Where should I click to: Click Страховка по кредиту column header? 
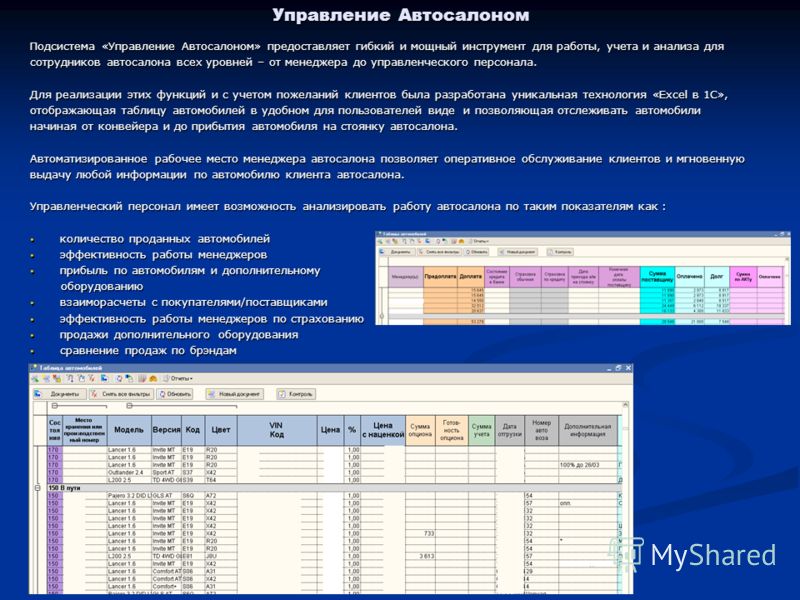click(555, 277)
